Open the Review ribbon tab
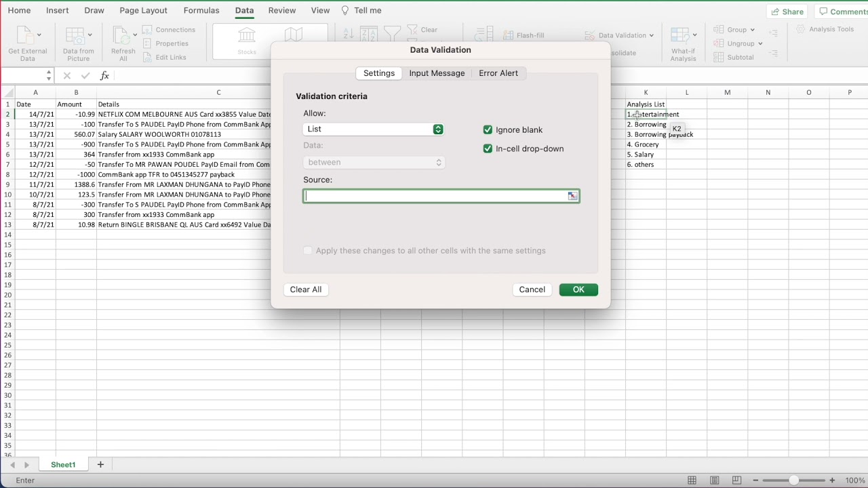This screenshot has height=488, width=868. click(x=282, y=10)
